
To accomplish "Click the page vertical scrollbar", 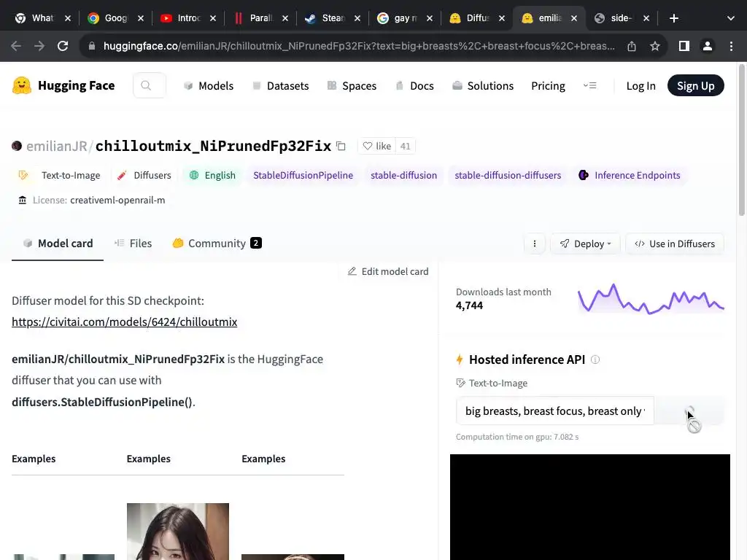I will [742, 139].
